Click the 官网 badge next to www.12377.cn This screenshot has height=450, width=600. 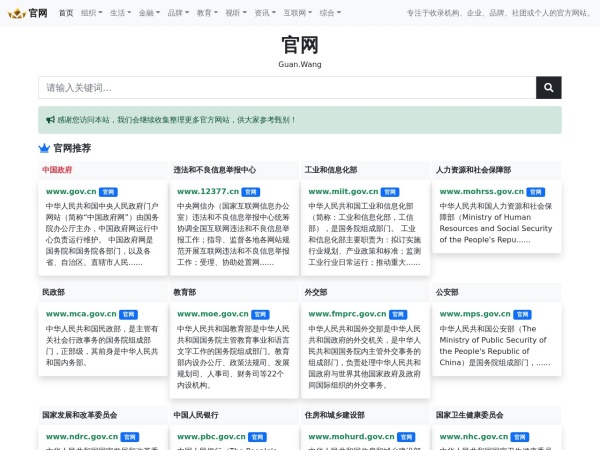(251, 192)
